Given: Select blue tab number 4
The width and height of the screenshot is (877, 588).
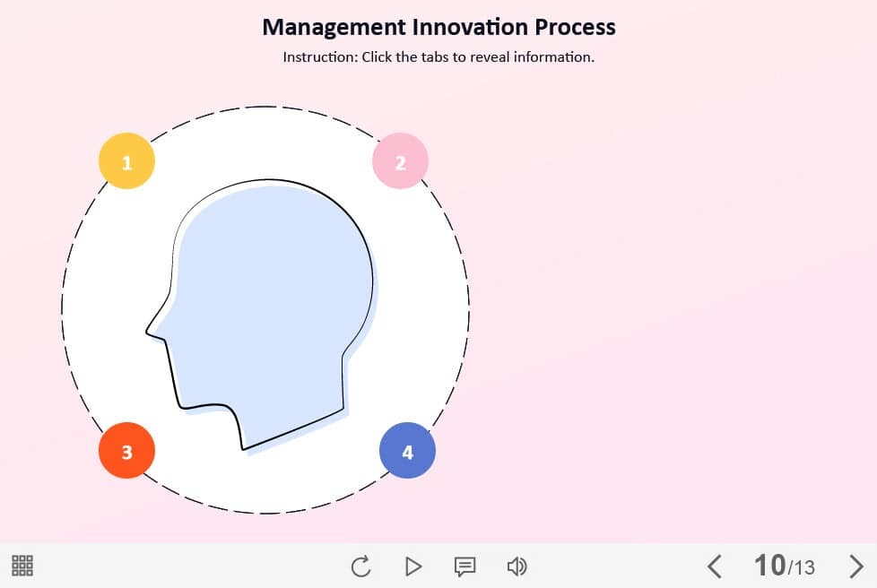Looking at the screenshot, I should coord(407,451).
